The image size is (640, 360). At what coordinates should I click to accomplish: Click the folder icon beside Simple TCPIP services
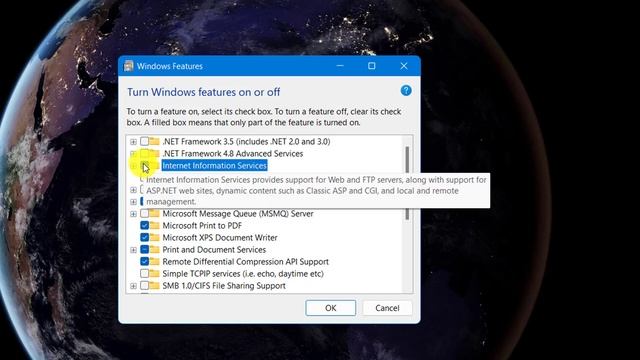pyautogui.click(x=154, y=273)
